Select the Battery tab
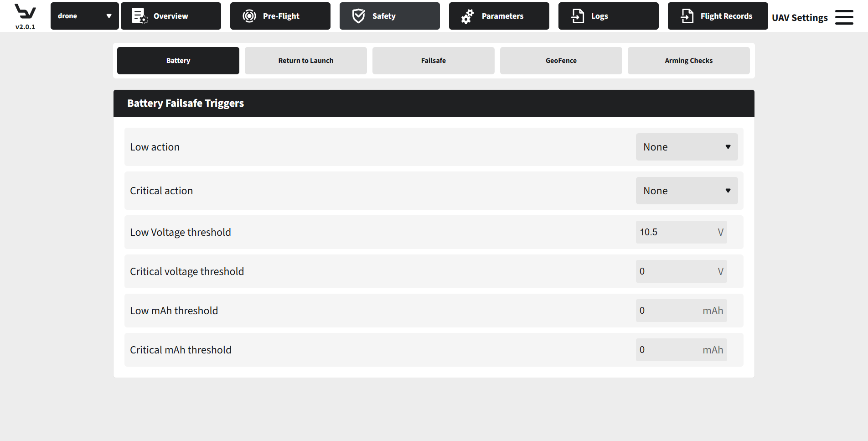Viewport: 868px width, 441px height. 178,61
